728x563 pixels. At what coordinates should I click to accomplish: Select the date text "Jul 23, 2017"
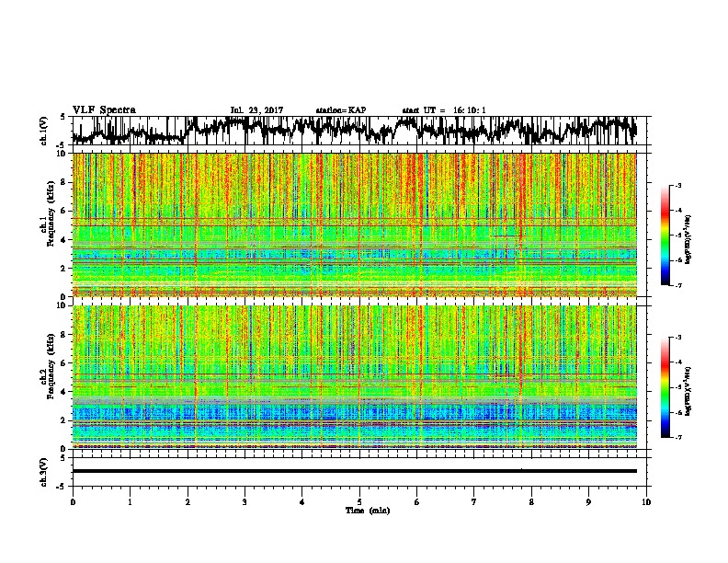pos(256,110)
